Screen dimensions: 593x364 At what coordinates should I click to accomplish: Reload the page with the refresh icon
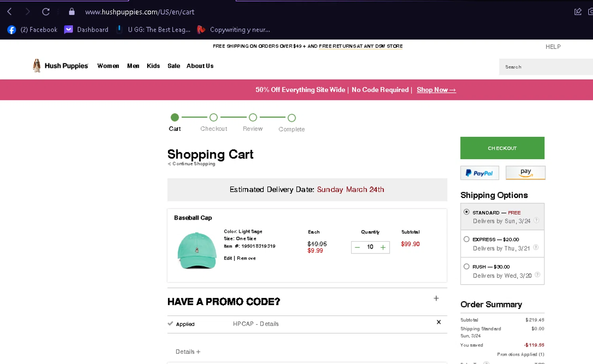(x=46, y=12)
